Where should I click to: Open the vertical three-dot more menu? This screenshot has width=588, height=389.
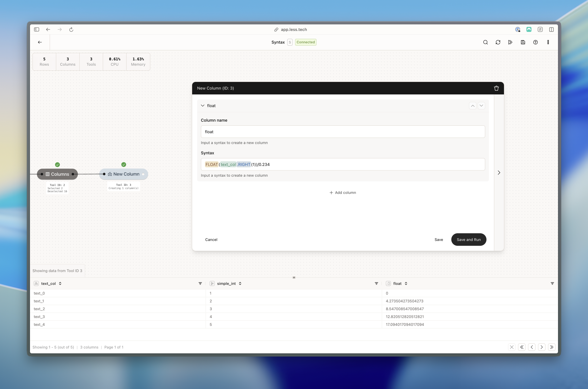[x=548, y=42]
